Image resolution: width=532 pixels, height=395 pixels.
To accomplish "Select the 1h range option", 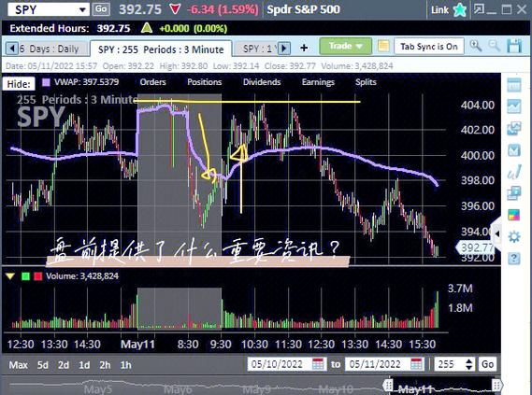I will click(125, 365).
